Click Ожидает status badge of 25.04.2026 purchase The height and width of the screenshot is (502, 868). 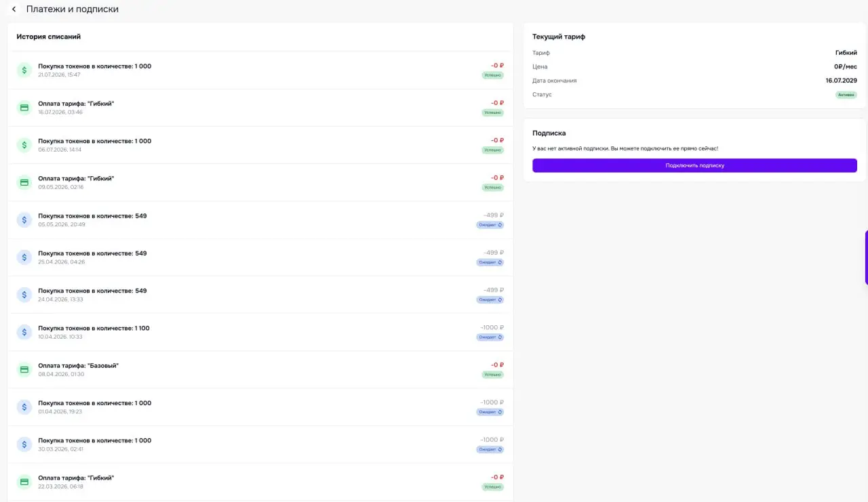click(x=490, y=262)
